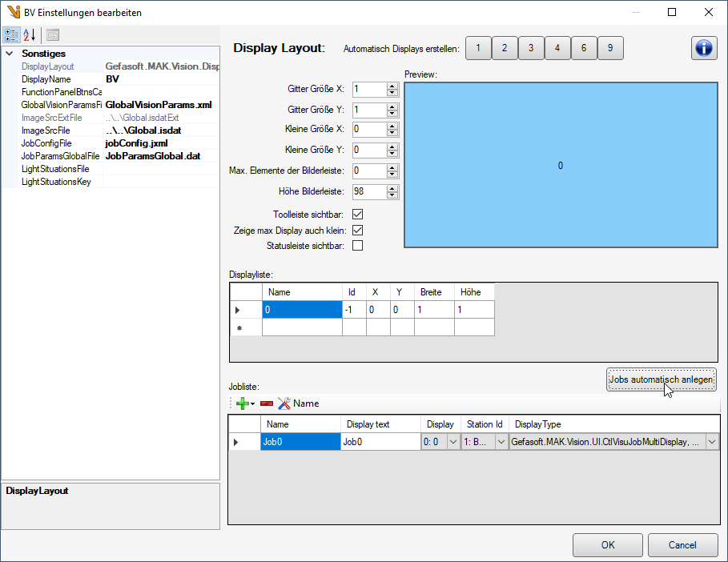Collapse the Sonstiges category
Viewport: 728px width, 562px height.
10,54
